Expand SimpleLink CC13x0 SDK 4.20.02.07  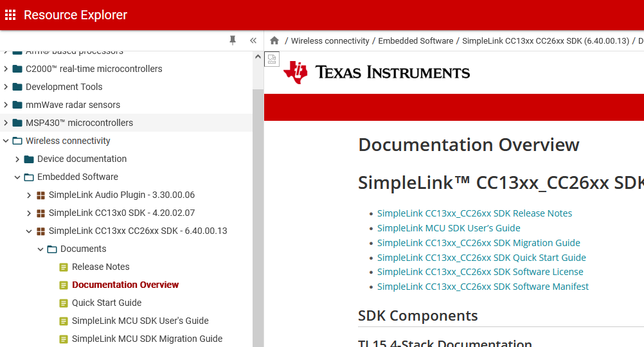[x=29, y=213]
